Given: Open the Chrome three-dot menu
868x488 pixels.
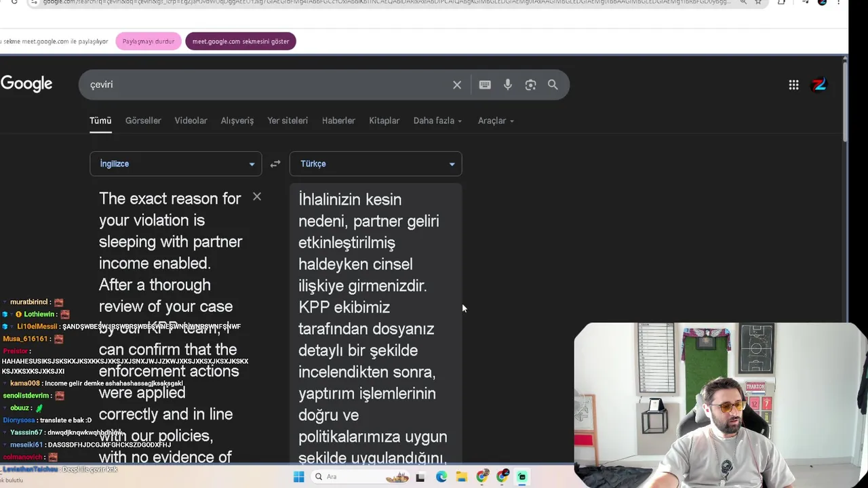Looking at the screenshot, I should pyautogui.click(x=838, y=2).
